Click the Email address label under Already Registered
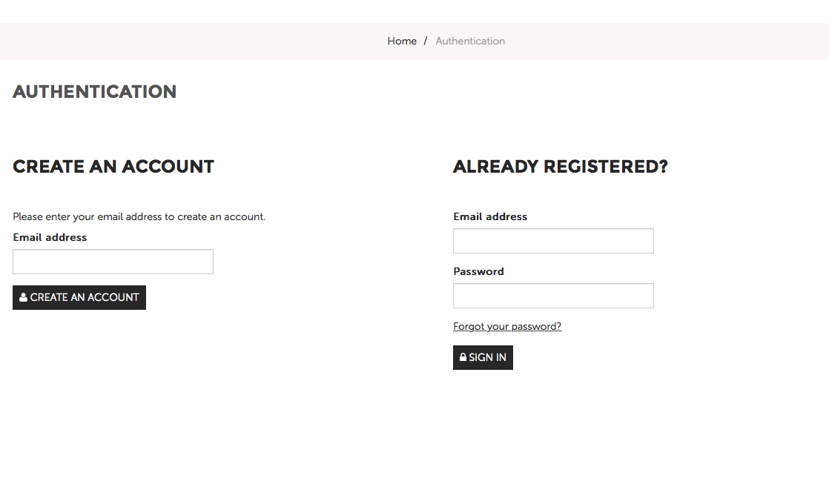Screen dimensions: 829x504 [490, 216]
